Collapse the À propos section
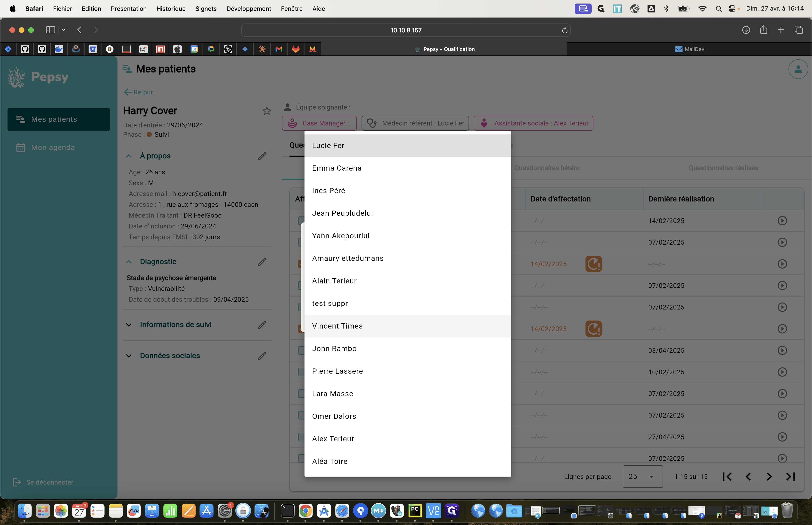The width and height of the screenshot is (812, 525). pos(129,156)
